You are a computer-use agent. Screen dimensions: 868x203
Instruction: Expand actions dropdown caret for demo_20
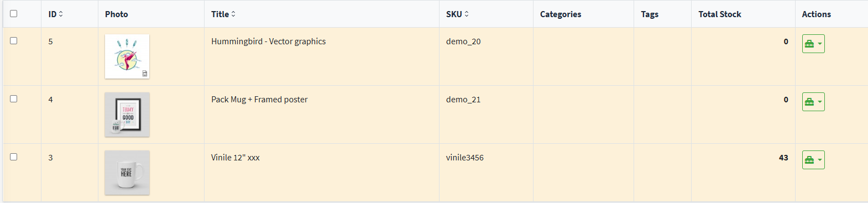pos(820,44)
